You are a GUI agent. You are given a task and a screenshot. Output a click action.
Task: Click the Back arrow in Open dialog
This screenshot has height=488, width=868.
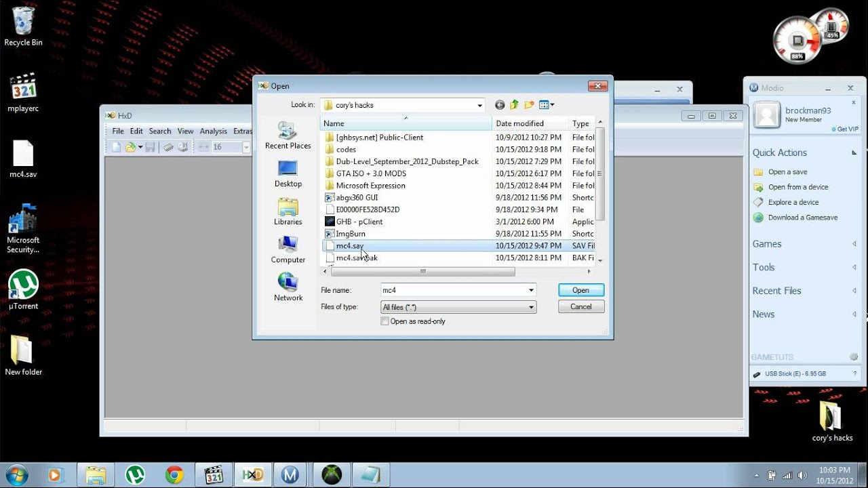[x=500, y=105]
